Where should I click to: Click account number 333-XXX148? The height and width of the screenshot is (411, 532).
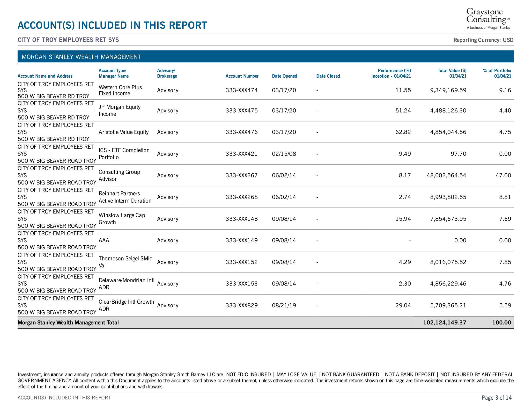(x=241, y=219)
